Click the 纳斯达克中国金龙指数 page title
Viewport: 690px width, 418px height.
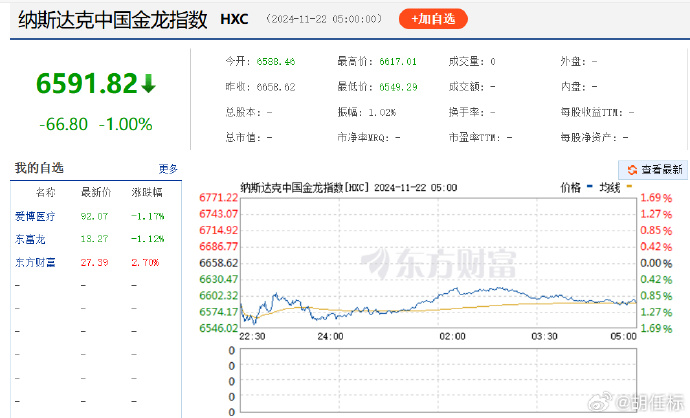113,20
